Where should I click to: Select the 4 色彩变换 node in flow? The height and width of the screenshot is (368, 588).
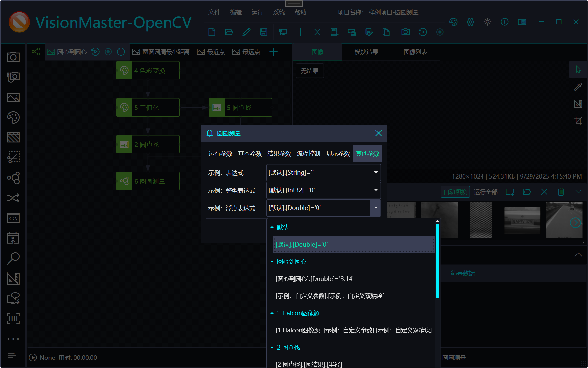pos(148,70)
